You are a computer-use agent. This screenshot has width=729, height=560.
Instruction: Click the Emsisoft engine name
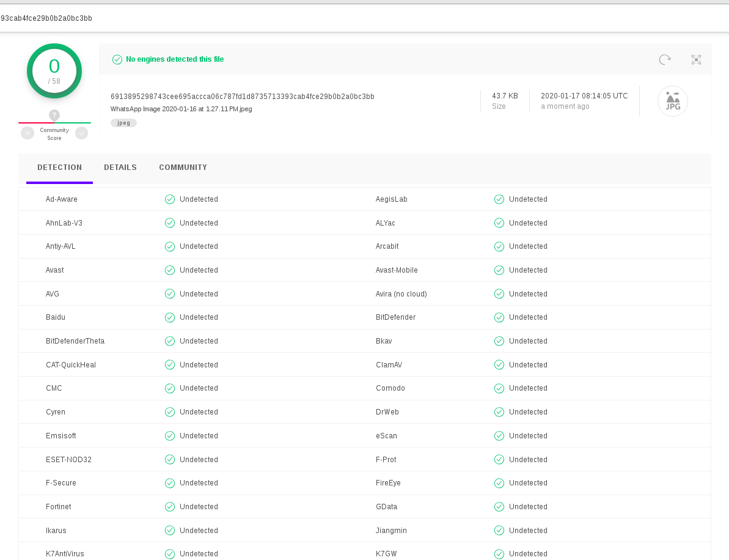[61, 436]
